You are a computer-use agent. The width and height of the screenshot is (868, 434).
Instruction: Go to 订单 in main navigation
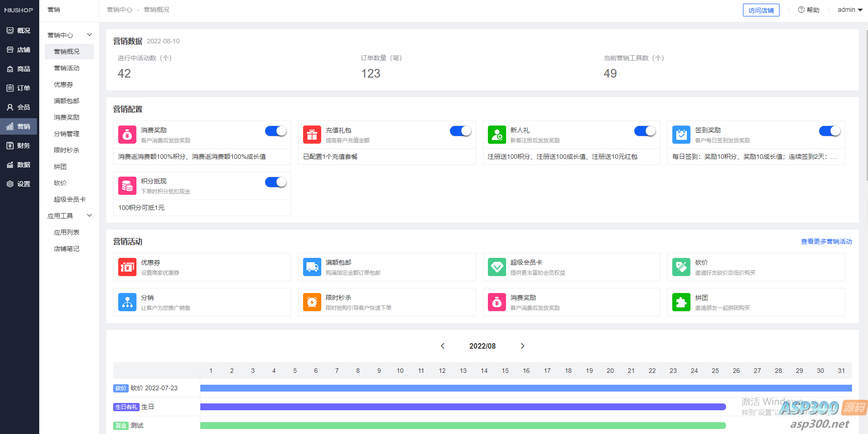coord(19,88)
